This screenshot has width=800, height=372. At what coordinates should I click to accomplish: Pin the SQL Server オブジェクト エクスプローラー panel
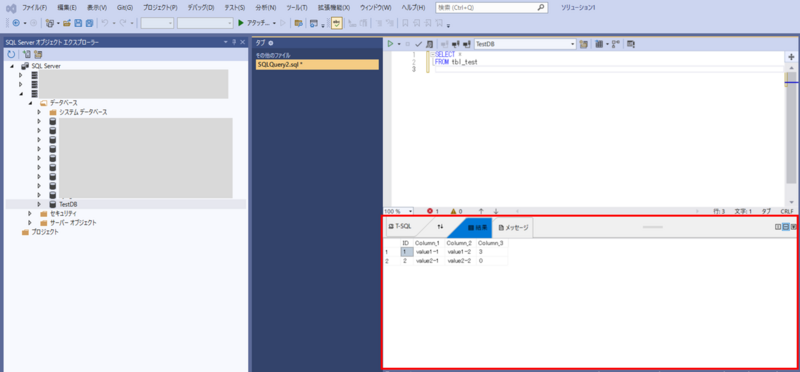point(234,42)
